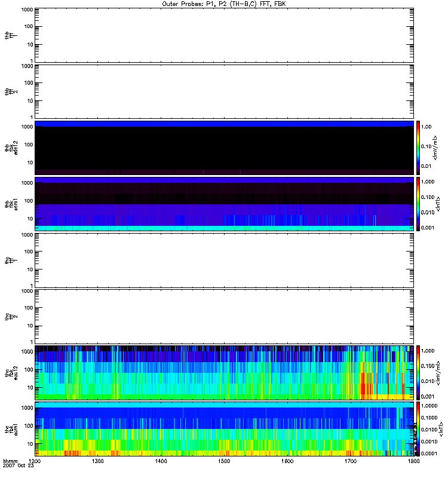Click the 'thc fbk edc12' spectrogram panel

pyautogui.click(x=225, y=373)
